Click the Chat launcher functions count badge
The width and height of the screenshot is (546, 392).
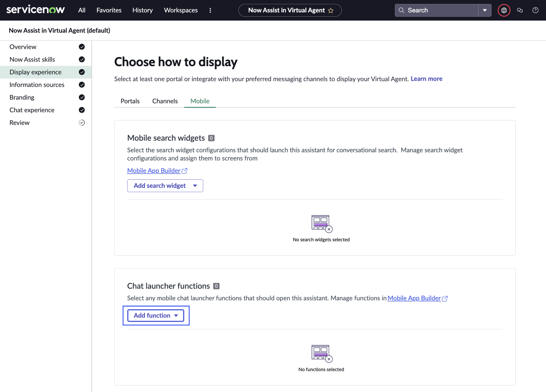coord(216,286)
